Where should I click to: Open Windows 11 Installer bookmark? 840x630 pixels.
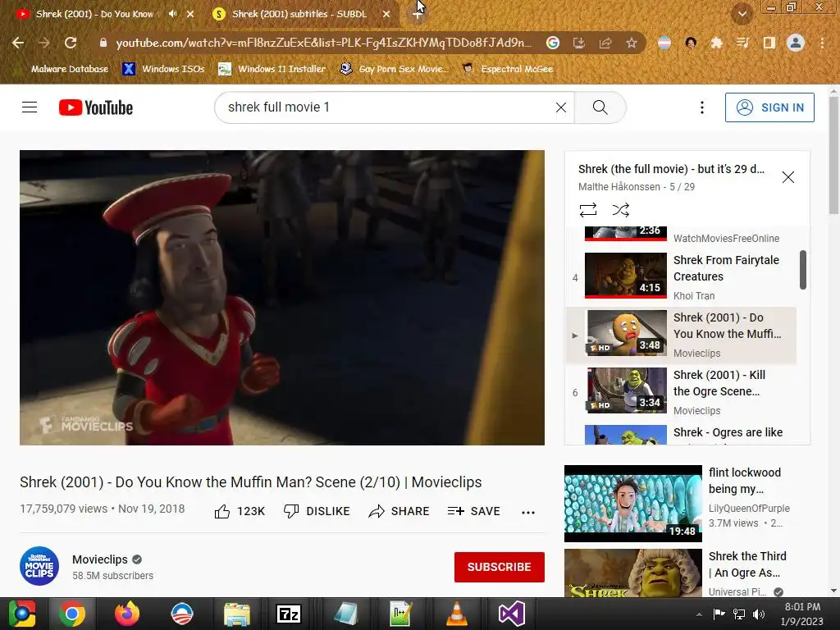(x=272, y=69)
